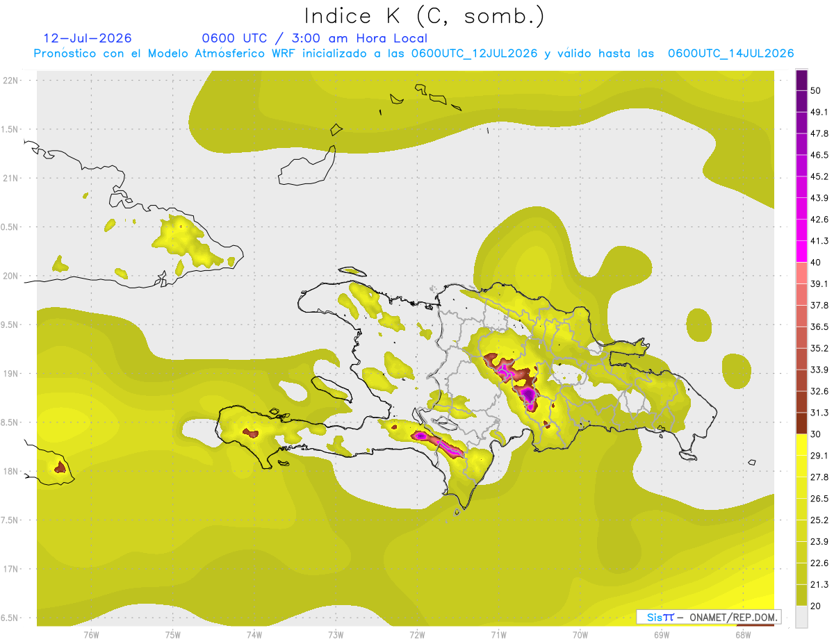The image size is (834, 644).
Task: Click colorbar value "23.9"
Action: pos(819,542)
